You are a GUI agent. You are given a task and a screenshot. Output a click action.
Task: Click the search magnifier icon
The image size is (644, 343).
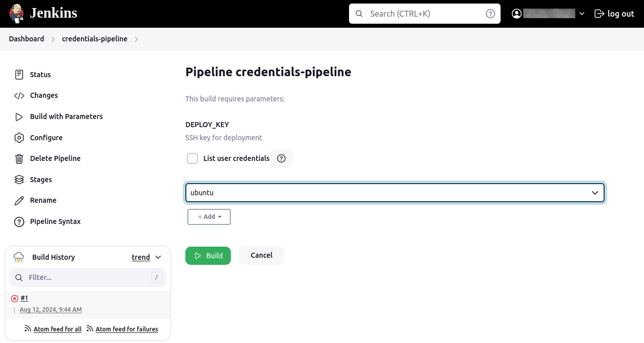(x=359, y=14)
